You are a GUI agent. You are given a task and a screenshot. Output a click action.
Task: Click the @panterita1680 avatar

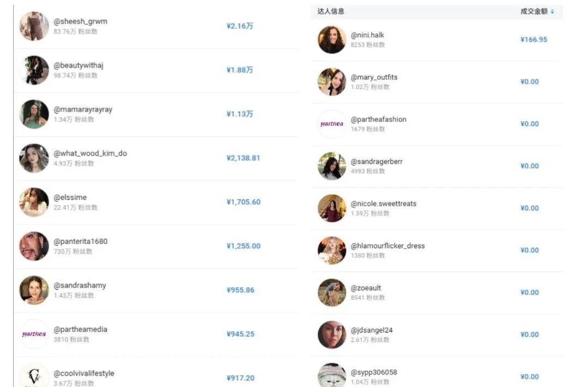coord(34,246)
